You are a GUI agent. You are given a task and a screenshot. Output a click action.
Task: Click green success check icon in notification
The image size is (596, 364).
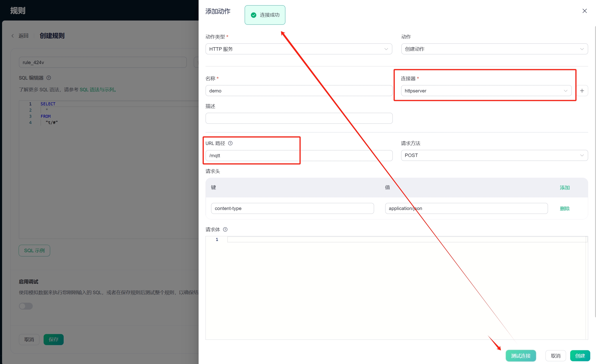pyautogui.click(x=253, y=15)
